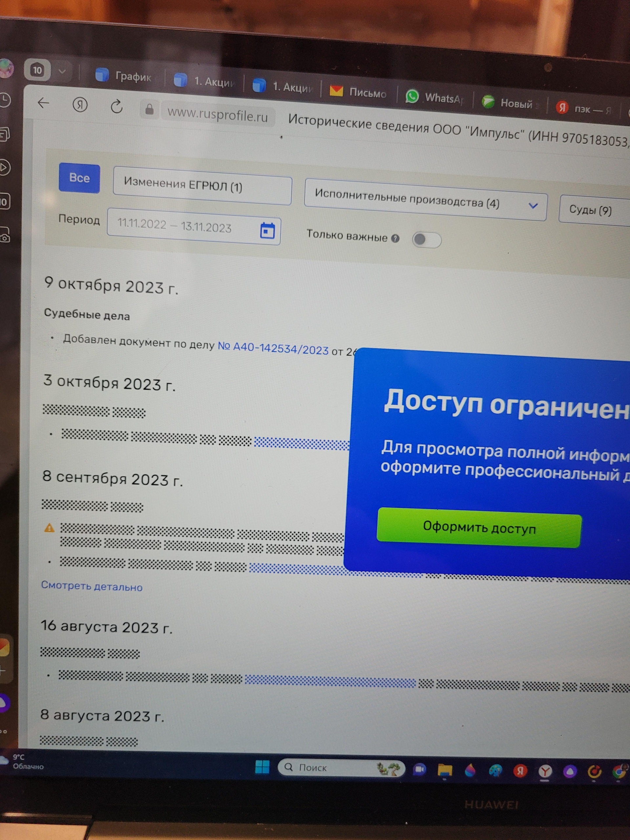Click the blurred blue link under 3 октября
630x840 pixels.
pyautogui.click(x=302, y=443)
